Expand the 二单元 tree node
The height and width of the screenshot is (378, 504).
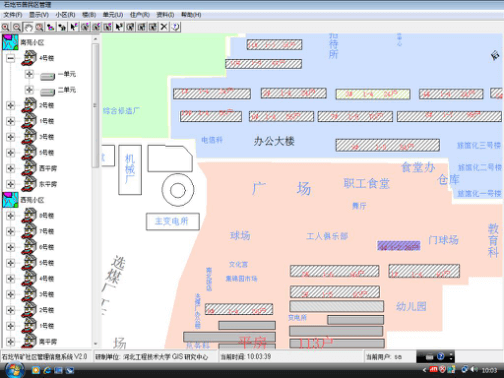[x=29, y=90]
